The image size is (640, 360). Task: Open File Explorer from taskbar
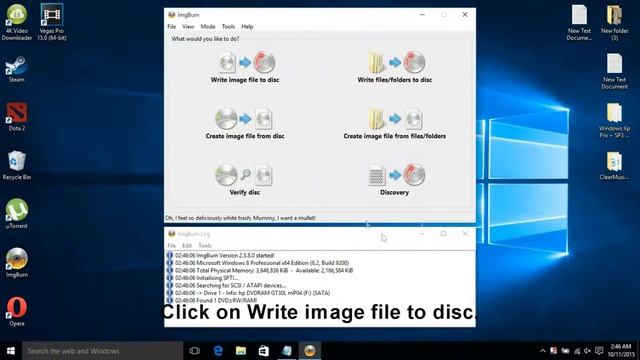coord(241,351)
